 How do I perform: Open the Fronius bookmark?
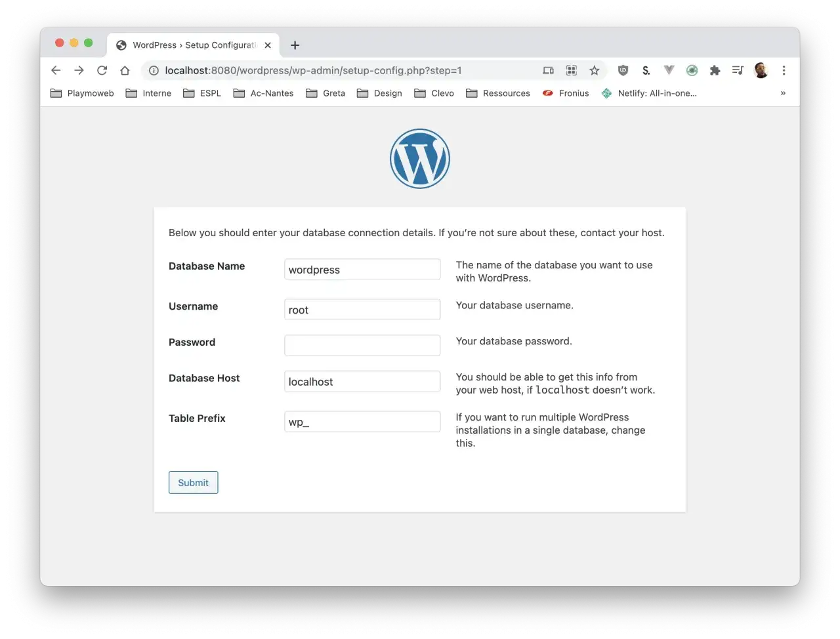[x=566, y=93]
